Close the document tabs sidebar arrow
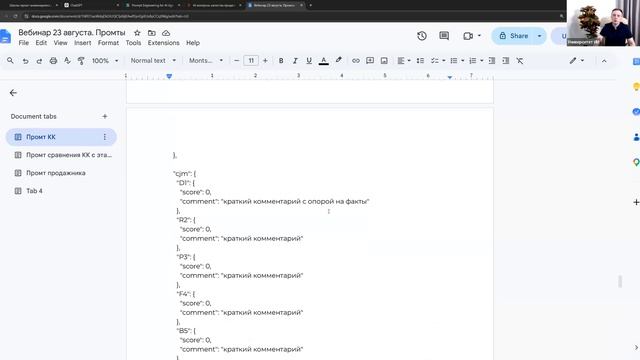Image resolution: width=640 pixels, height=360 pixels. [x=13, y=93]
